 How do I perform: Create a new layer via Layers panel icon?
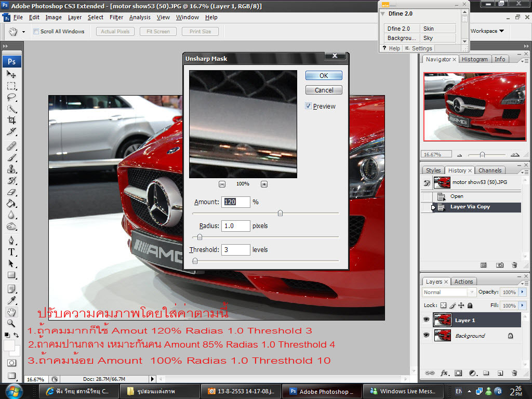pyautogui.click(x=500, y=373)
